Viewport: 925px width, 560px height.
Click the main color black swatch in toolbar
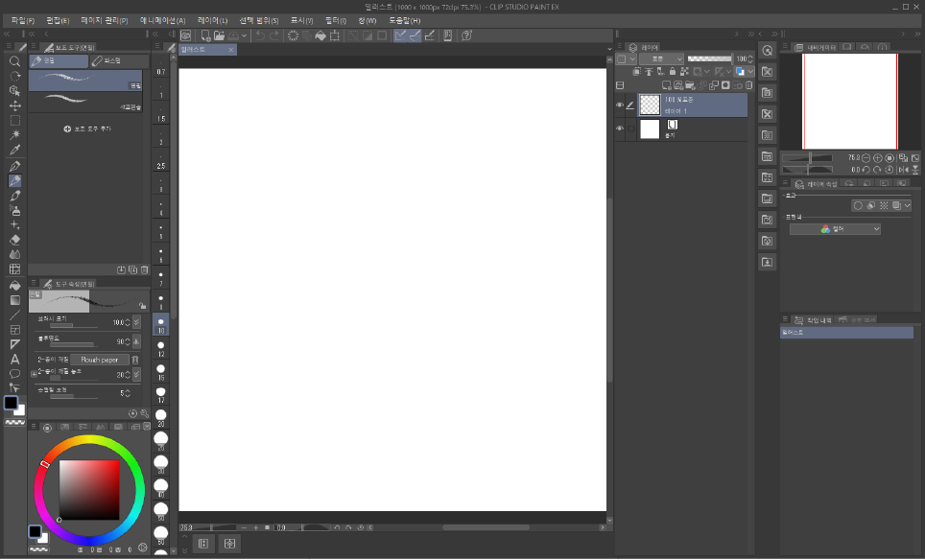(12, 403)
